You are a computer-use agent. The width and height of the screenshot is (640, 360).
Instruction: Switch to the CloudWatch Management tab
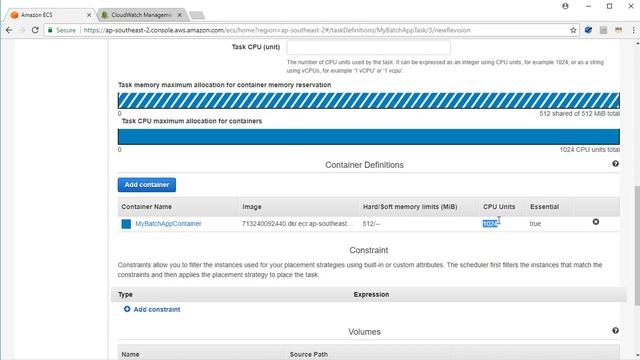pyautogui.click(x=141, y=15)
